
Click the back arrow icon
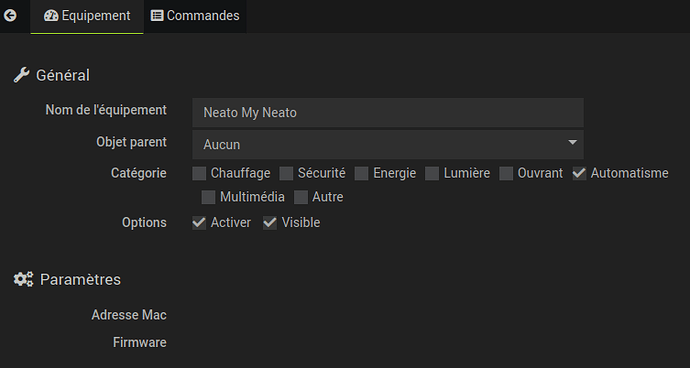[x=10, y=16]
